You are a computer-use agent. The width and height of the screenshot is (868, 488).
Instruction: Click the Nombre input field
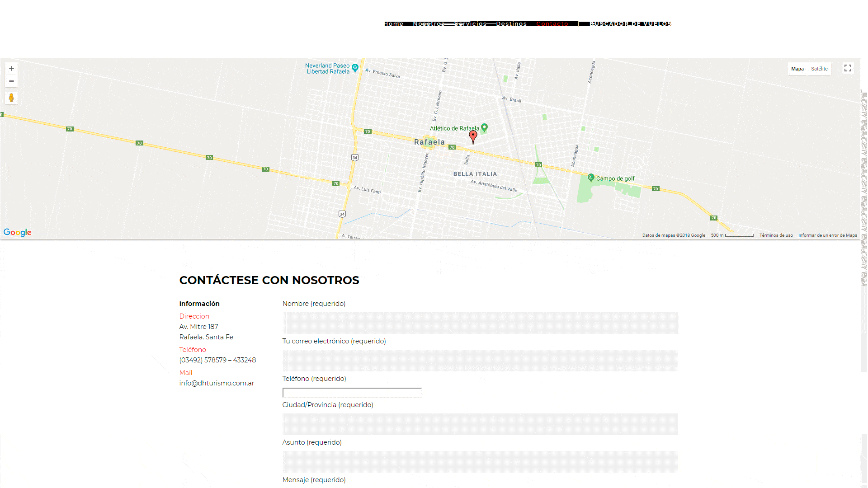pos(480,323)
